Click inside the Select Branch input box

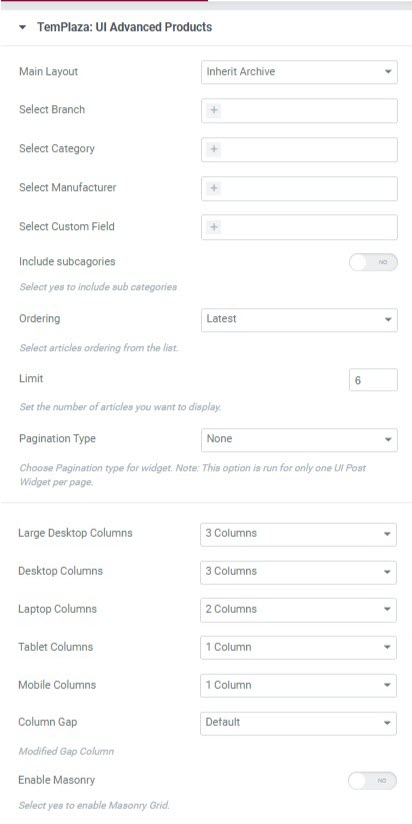[x=299, y=110]
